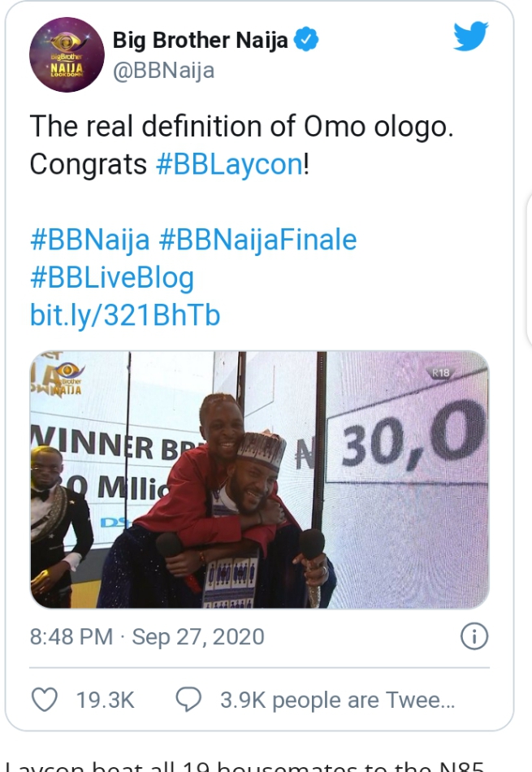Image resolution: width=532 pixels, height=772 pixels.
Task: Open the 3.9K people are Tweeting link
Action: (x=338, y=700)
